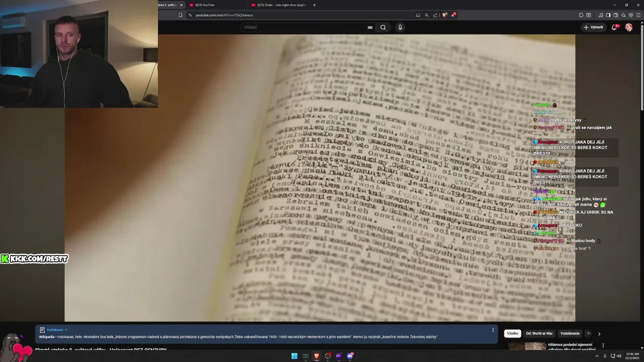Screen dimensions: 644x362
Task: Open three-dot menu of the Holokaust info panel
Action: pyautogui.click(x=493, y=330)
